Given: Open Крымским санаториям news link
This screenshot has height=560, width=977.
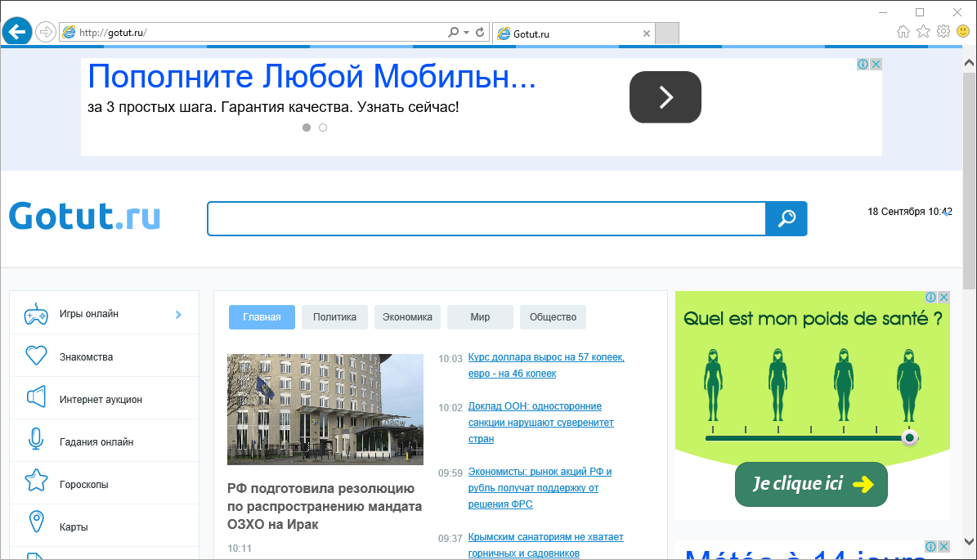Looking at the screenshot, I should pos(546,545).
